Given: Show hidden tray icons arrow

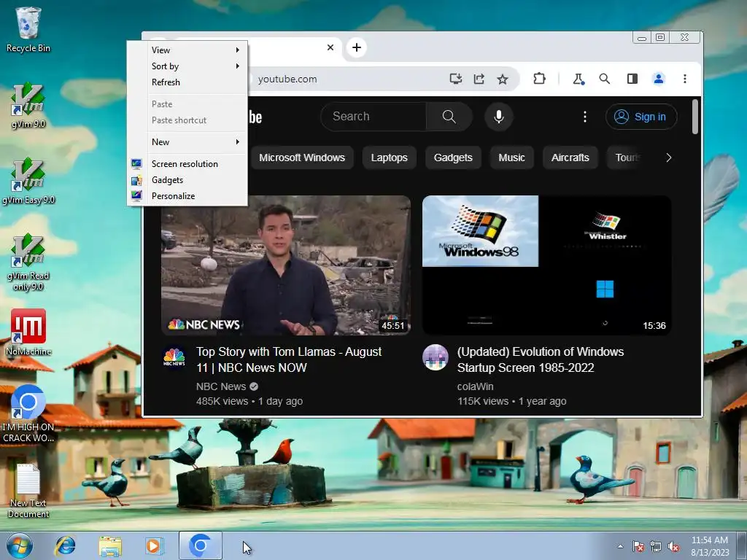Looking at the screenshot, I should click(620, 546).
